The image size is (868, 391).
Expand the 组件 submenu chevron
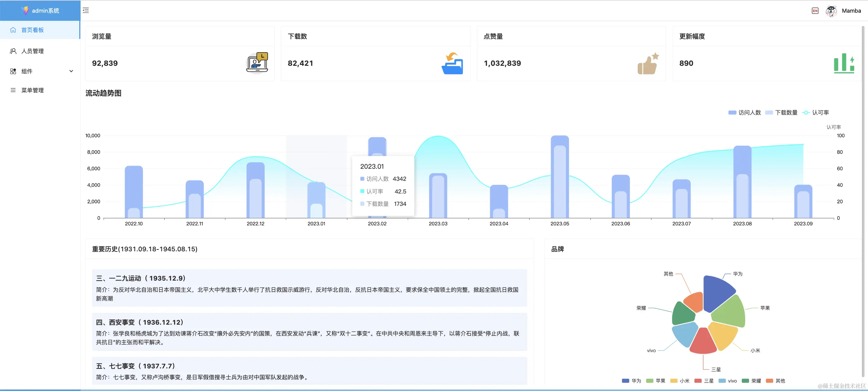point(71,71)
